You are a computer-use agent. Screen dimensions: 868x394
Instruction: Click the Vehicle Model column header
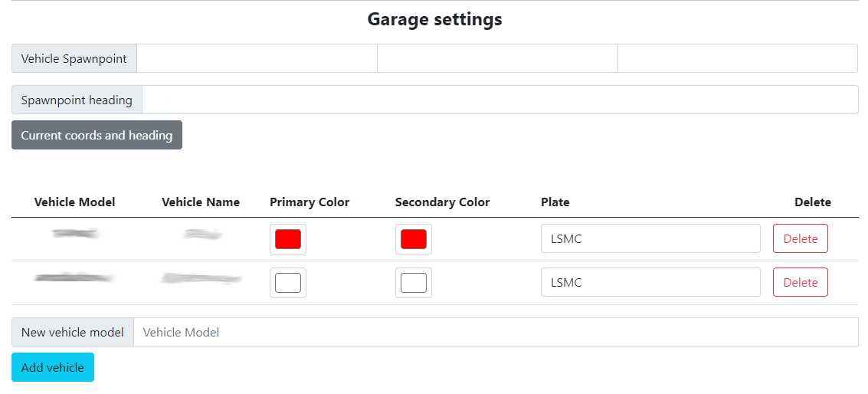click(75, 202)
